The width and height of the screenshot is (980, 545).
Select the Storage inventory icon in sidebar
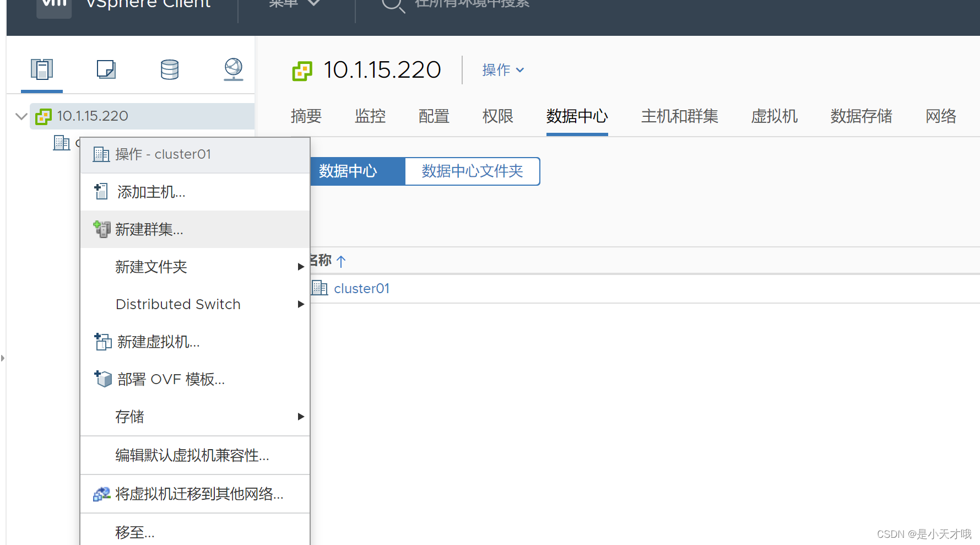[169, 70]
